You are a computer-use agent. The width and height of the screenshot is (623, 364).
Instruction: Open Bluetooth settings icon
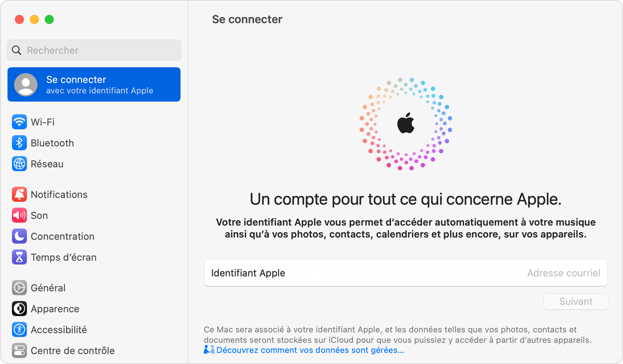coord(19,143)
